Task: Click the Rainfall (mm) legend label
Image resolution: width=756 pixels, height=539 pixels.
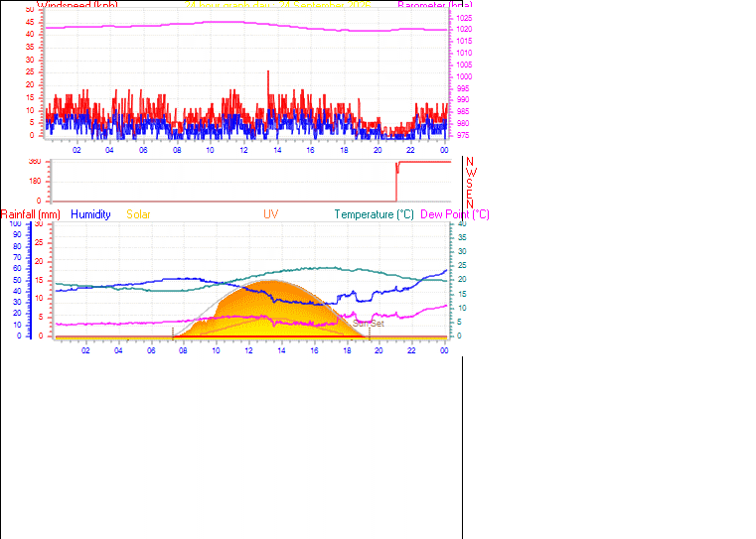Action: [31, 214]
